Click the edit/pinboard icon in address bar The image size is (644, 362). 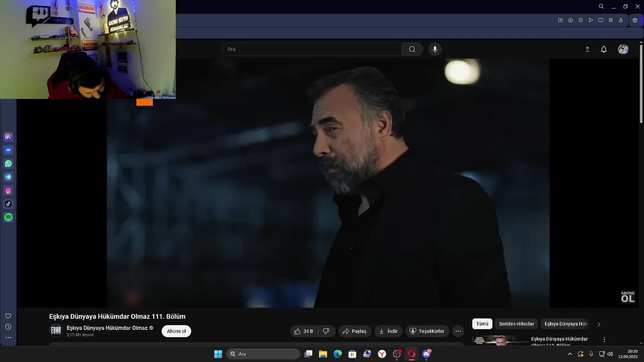point(560,20)
